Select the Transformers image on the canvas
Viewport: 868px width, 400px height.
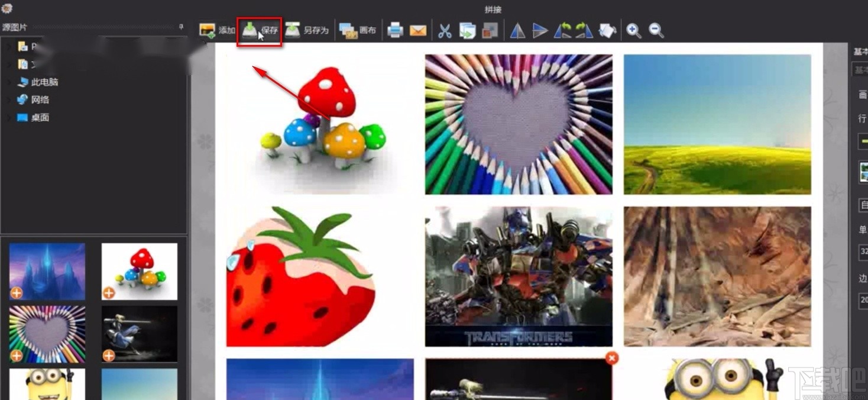pyautogui.click(x=519, y=276)
